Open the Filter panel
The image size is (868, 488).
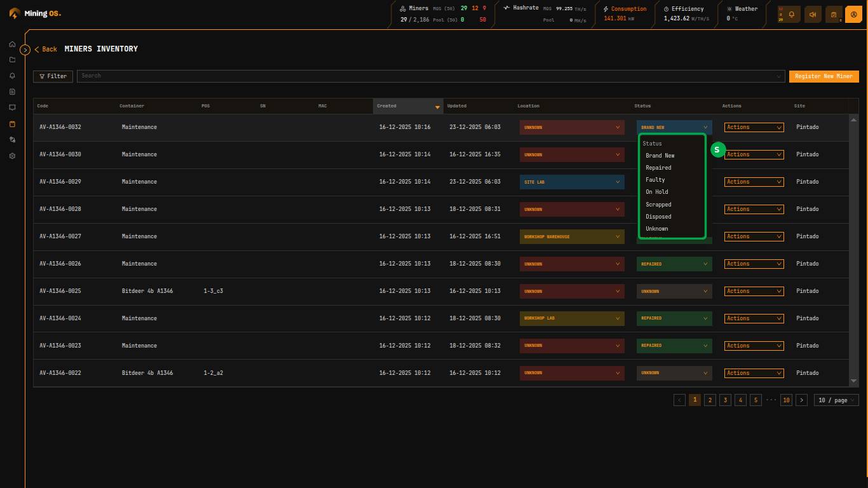click(53, 76)
